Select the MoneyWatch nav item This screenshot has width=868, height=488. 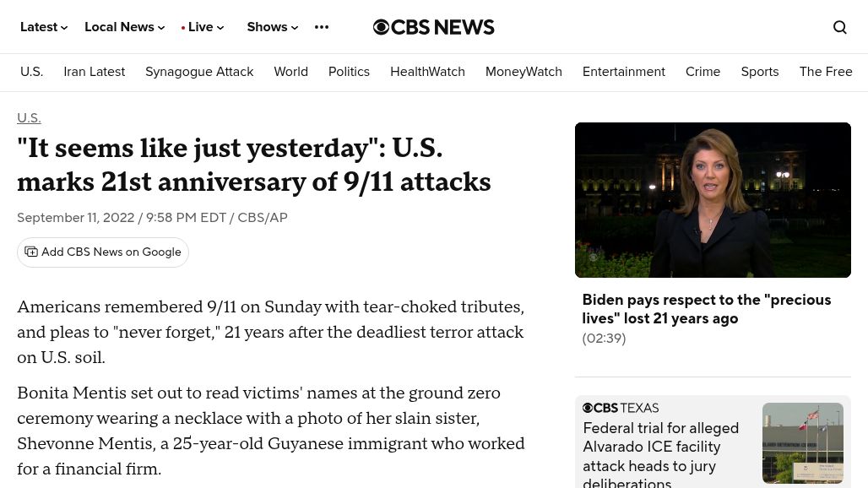[524, 72]
